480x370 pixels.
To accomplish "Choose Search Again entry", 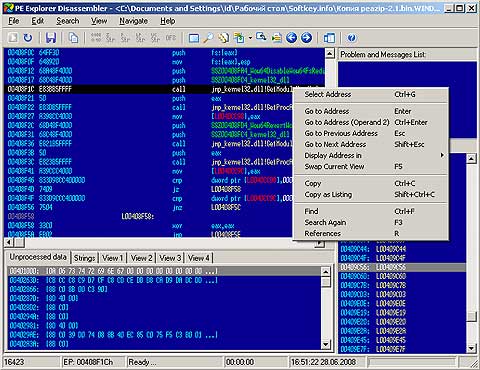I will tap(370, 222).
